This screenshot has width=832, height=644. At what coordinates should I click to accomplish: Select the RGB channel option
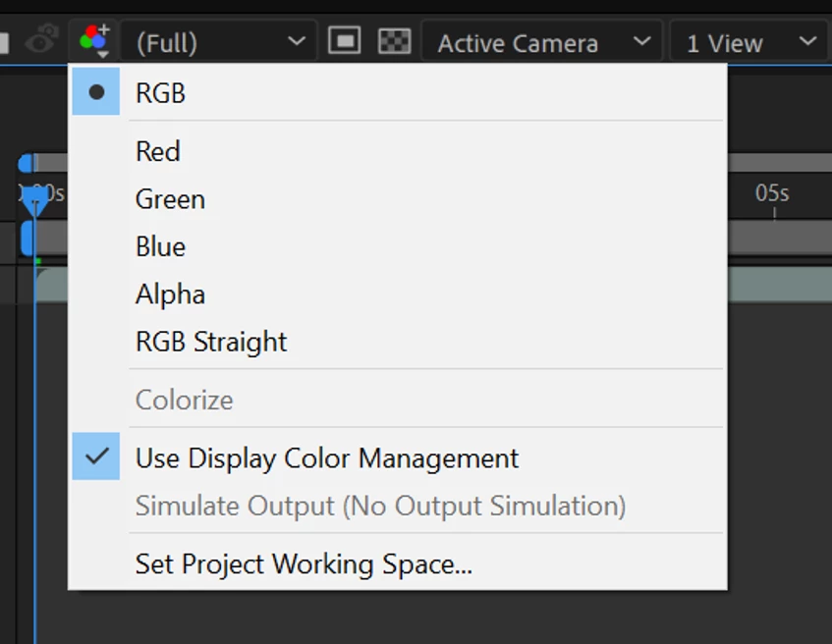point(161,93)
